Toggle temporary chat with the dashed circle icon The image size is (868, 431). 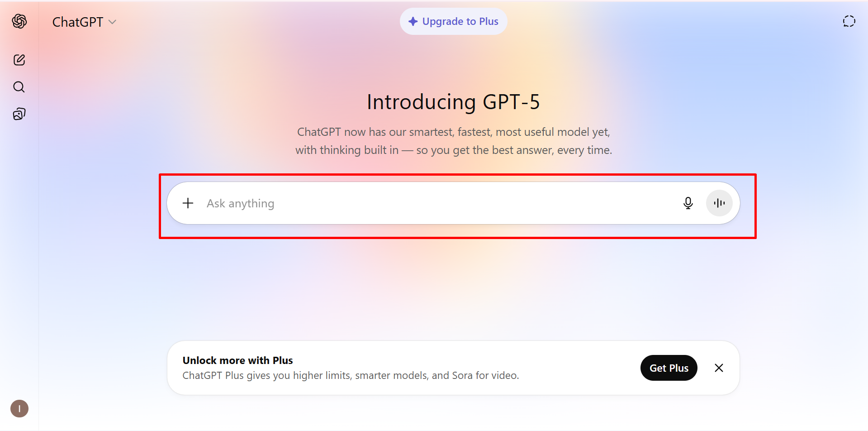[x=849, y=21]
